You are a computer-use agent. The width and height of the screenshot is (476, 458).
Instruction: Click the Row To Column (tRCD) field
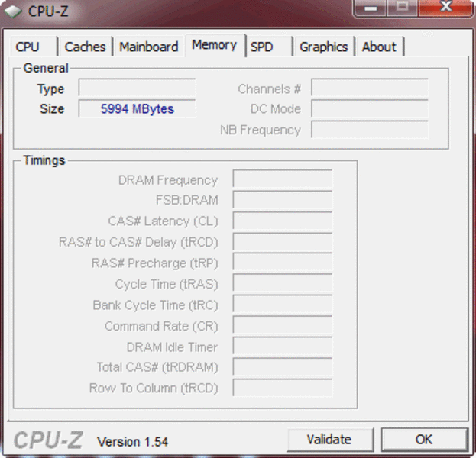coord(283,388)
